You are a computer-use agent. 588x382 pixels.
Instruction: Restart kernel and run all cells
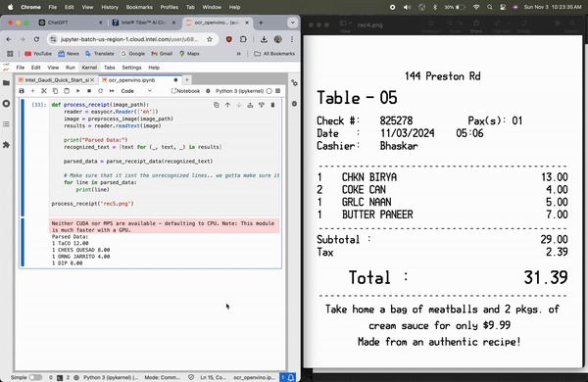(x=112, y=91)
